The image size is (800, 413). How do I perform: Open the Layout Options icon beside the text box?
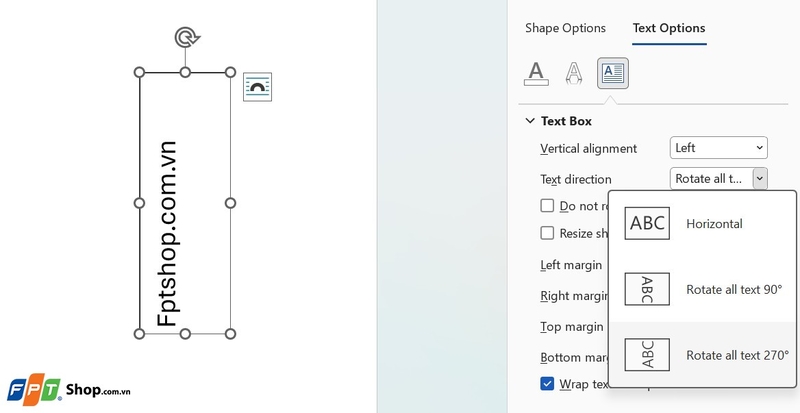(257, 87)
